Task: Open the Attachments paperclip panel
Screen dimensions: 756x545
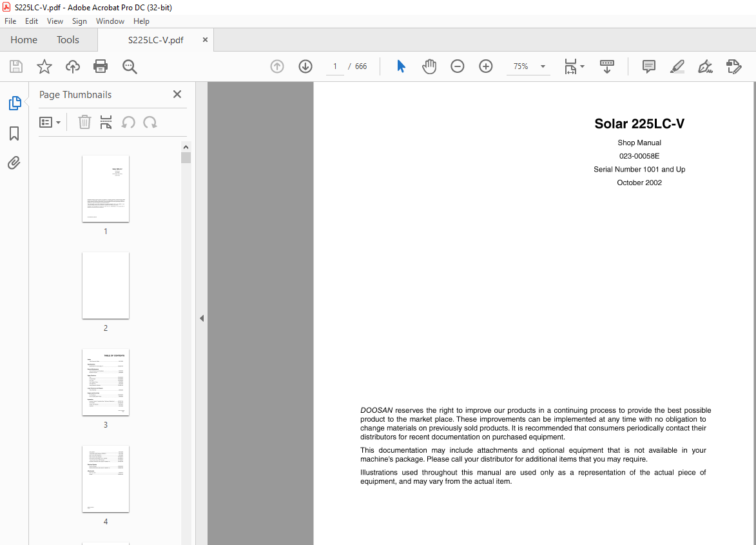Action: [x=14, y=163]
